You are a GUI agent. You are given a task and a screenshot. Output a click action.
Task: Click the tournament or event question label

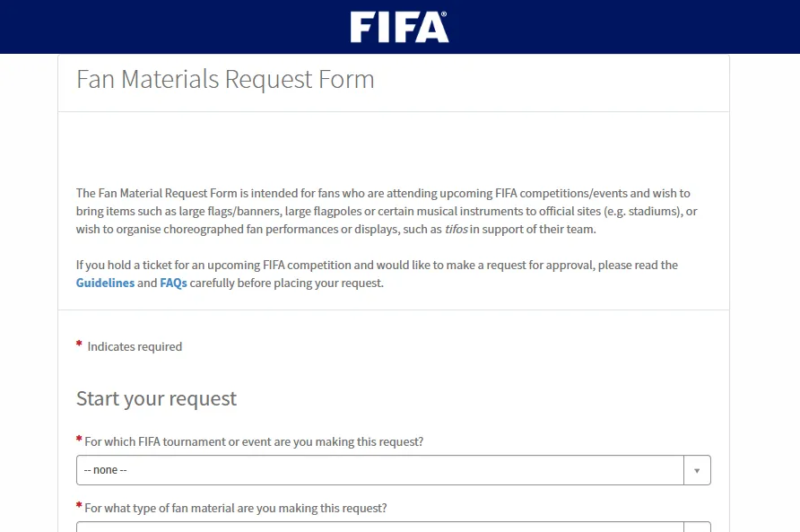(254, 442)
